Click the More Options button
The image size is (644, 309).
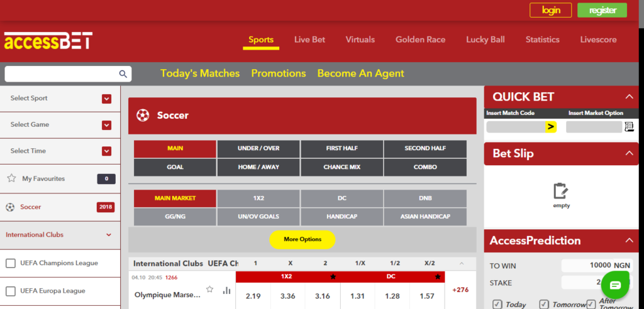tap(303, 240)
